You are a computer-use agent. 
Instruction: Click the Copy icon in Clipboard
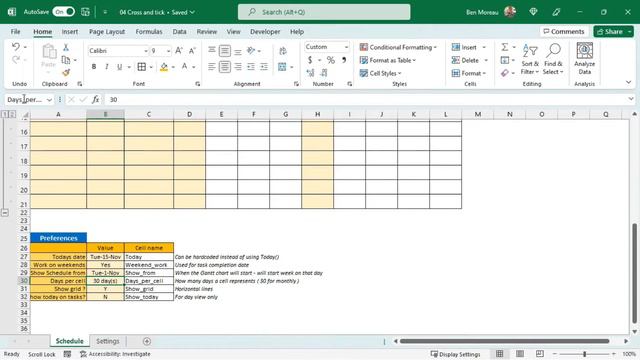(x=66, y=60)
